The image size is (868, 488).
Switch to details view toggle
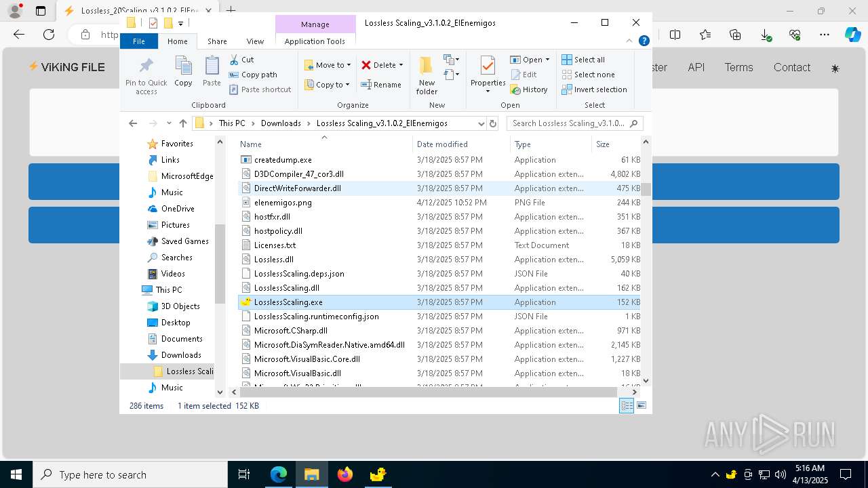click(x=627, y=405)
